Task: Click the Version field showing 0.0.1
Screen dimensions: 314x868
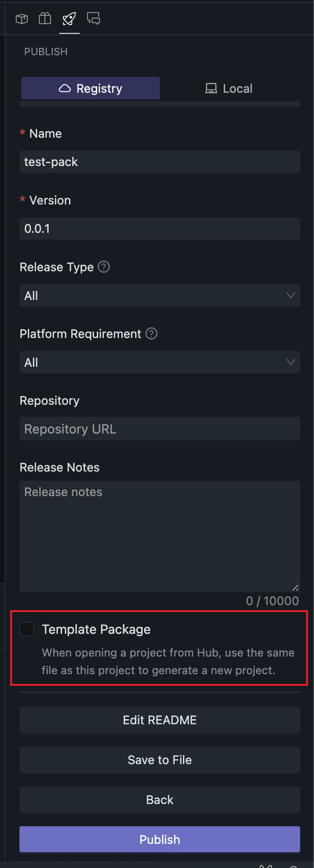Action: tap(159, 229)
